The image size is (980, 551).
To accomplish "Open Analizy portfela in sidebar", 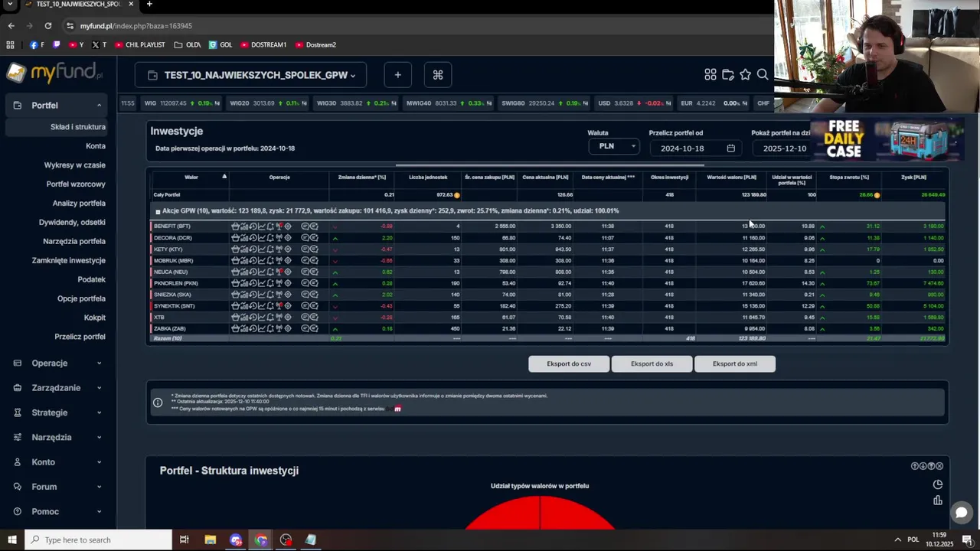I will [79, 204].
